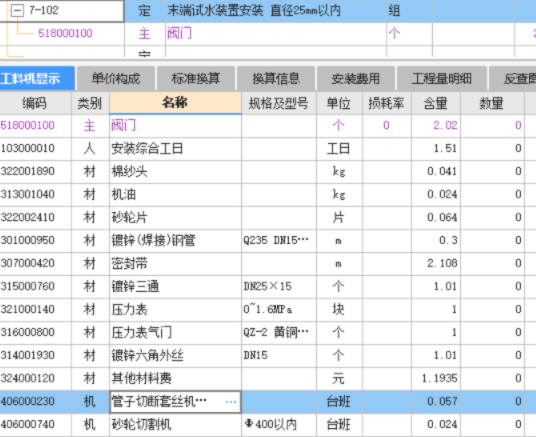The width and height of the screenshot is (536, 437).
Task: Click the upper 阀门 main material row
Action: point(276,34)
